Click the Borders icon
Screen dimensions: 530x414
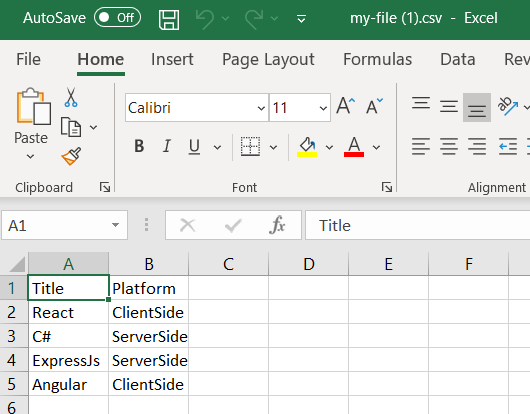(250, 146)
